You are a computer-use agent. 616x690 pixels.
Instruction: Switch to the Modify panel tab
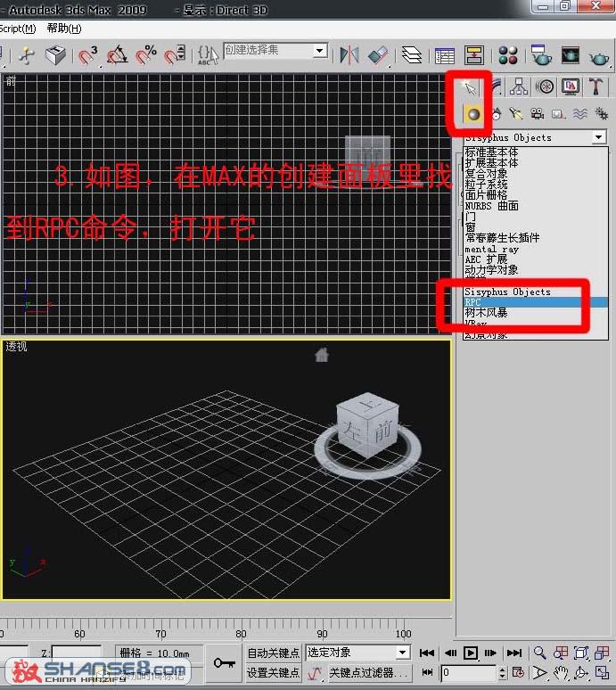(x=497, y=86)
